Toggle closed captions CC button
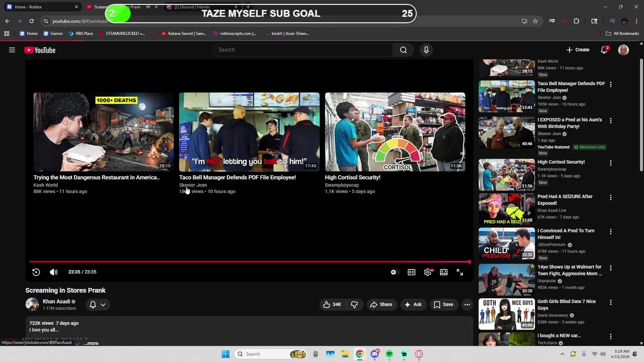This screenshot has width=644, height=362. point(412,272)
